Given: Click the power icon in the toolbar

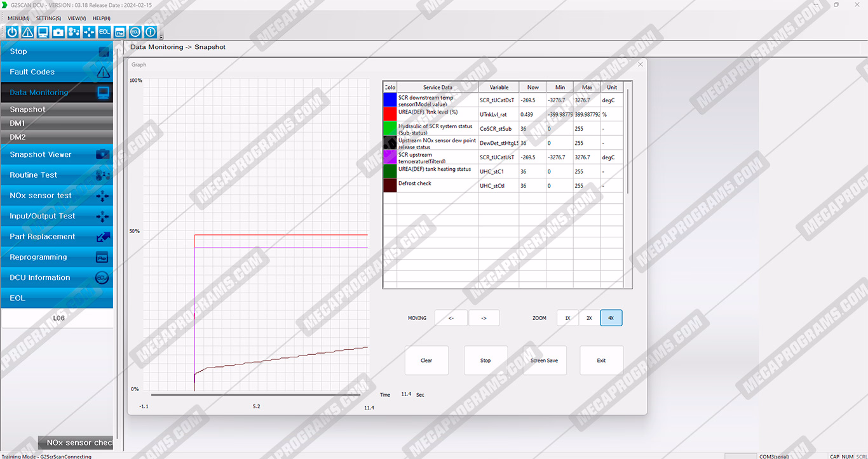Looking at the screenshot, I should click(12, 32).
